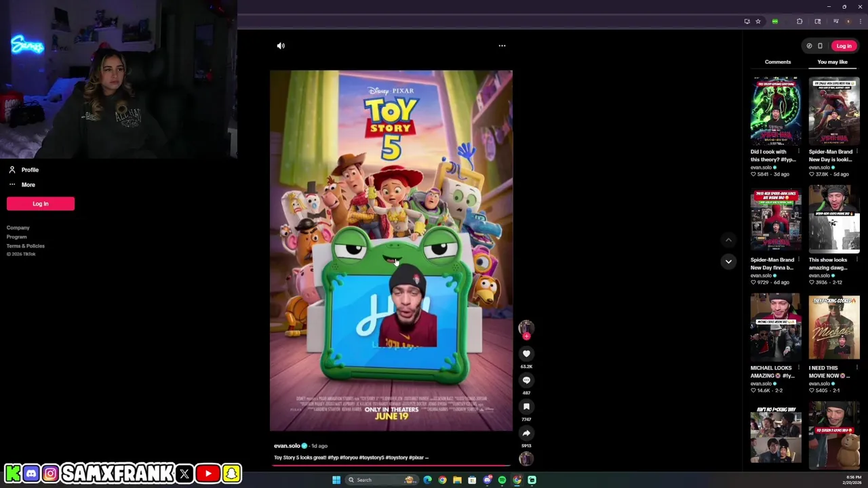Open 'Spider-Man Brand New Day is looki...' thumbnail
Screen dimensions: 868x488
(x=834, y=111)
